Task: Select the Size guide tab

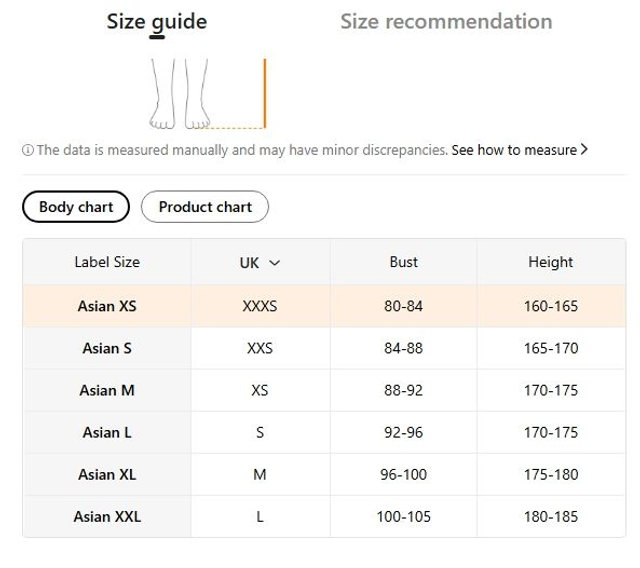Action: pos(157,21)
